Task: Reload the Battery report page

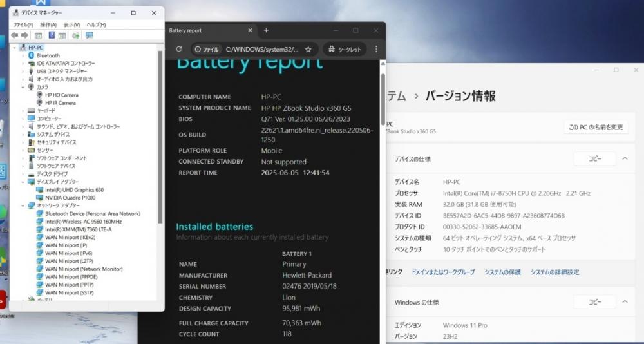Action: pos(178,50)
